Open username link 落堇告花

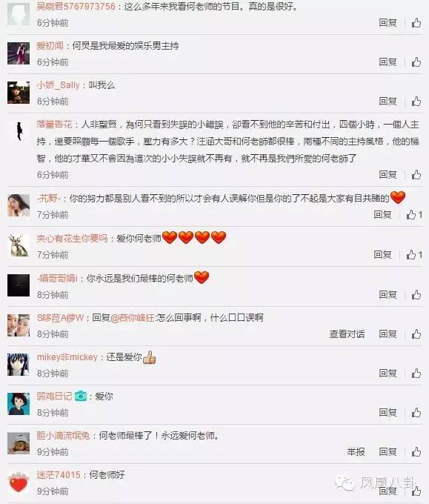54,124
